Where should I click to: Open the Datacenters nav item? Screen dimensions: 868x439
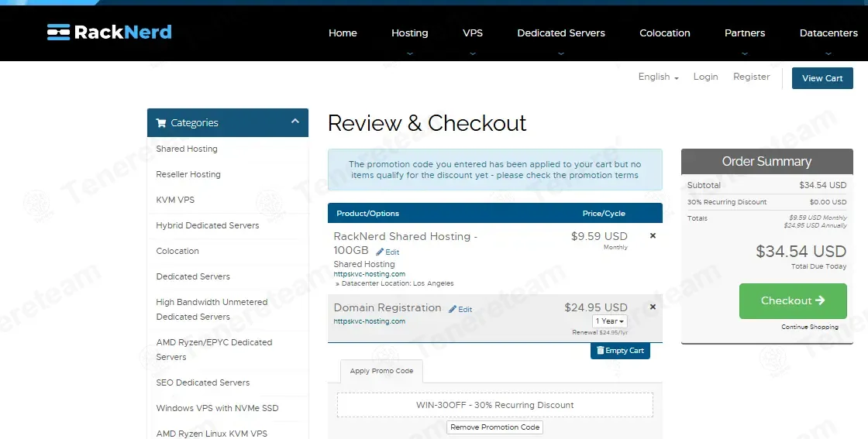click(x=828, y=33)
